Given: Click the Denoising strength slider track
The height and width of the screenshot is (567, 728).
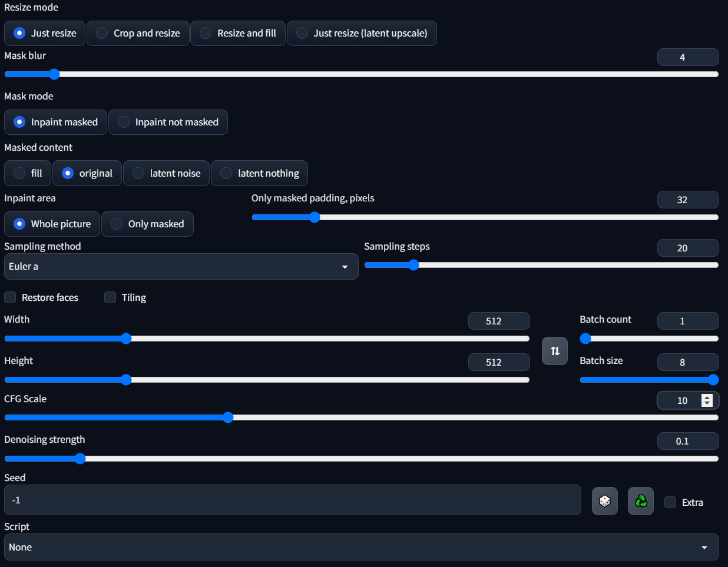Looking at the screenshot, I should (360, 459).
